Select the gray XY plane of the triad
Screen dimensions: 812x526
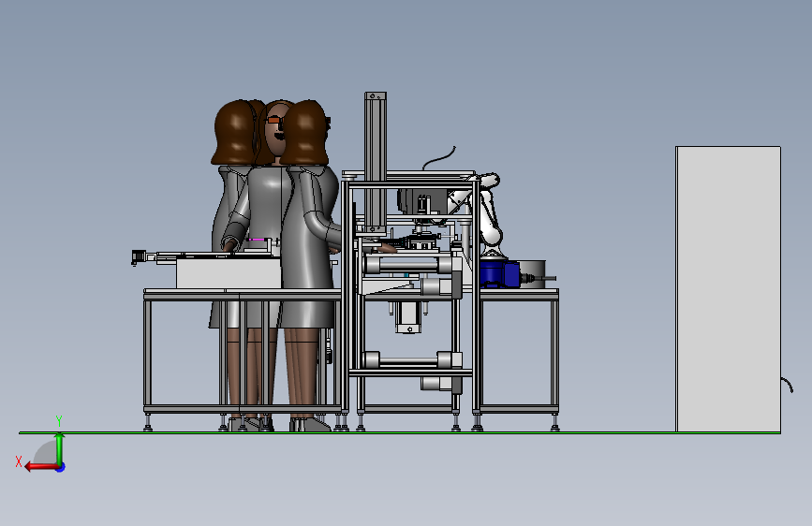coord(48,452)
